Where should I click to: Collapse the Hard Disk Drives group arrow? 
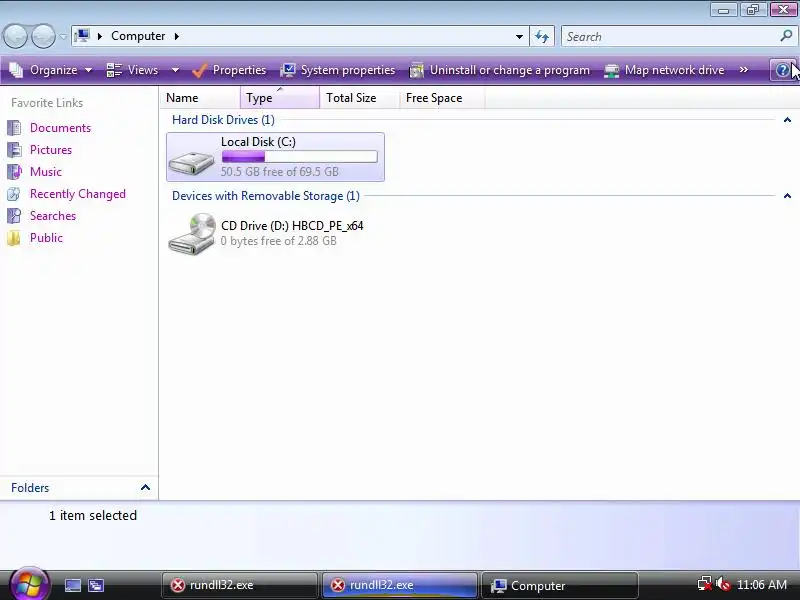click(787, 120)
